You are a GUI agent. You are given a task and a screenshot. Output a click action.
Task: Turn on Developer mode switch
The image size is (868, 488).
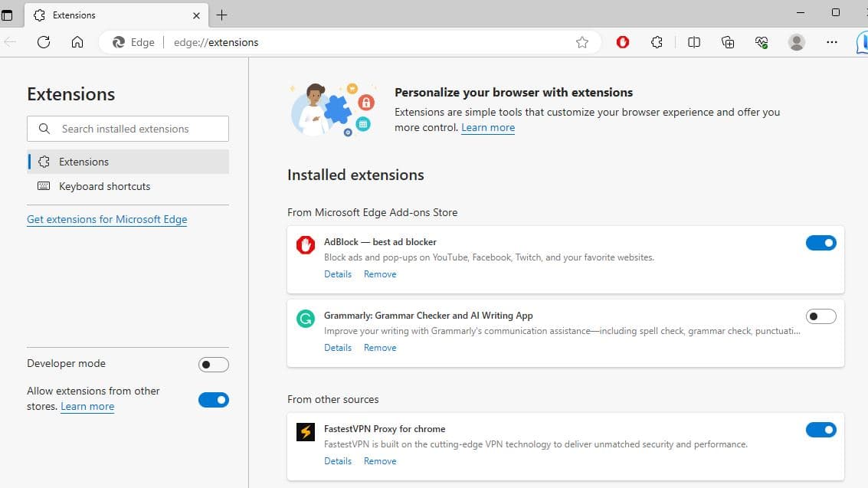tap(213, 365)
